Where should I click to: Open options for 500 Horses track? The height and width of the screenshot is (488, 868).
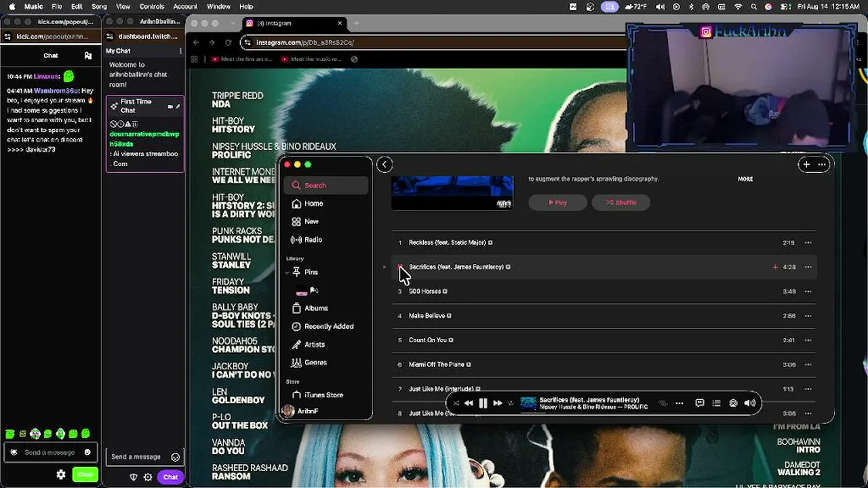click(x=808, y=291)
